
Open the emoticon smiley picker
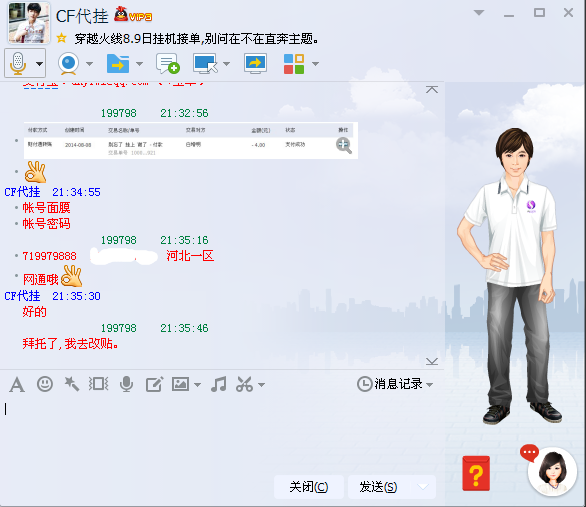coord(45,384)
